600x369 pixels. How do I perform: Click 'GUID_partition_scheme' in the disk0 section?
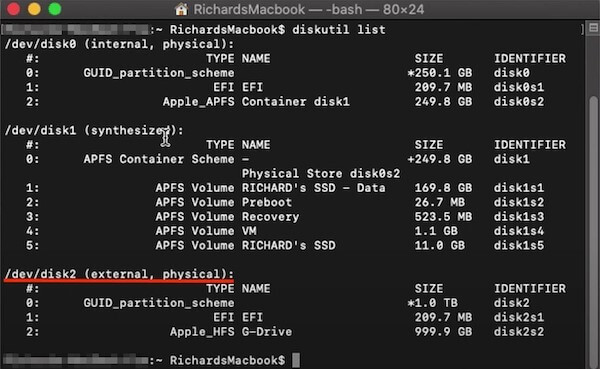point(159,73)
